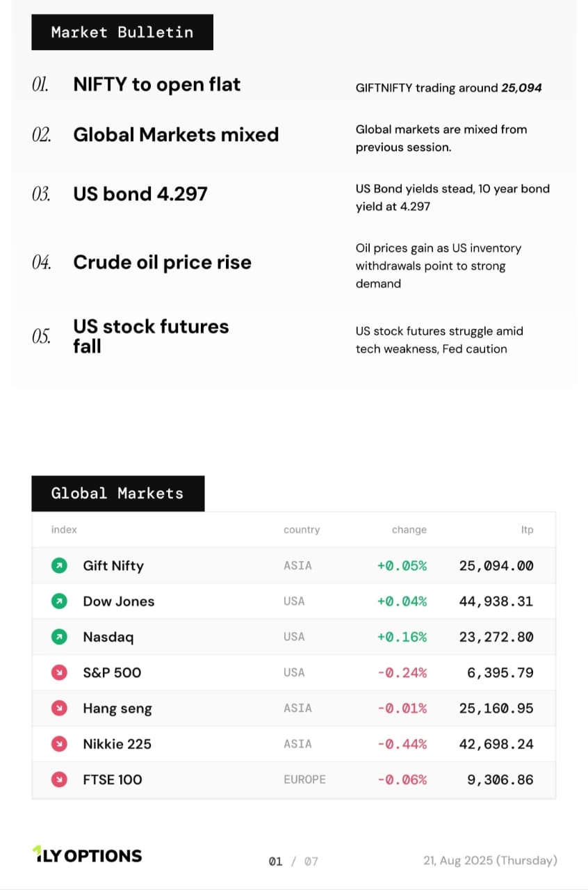Click the red down-arrow icon beside Nikkie 225
The height and width of the screenshot is (890, 588).
(x=60, y=744)
